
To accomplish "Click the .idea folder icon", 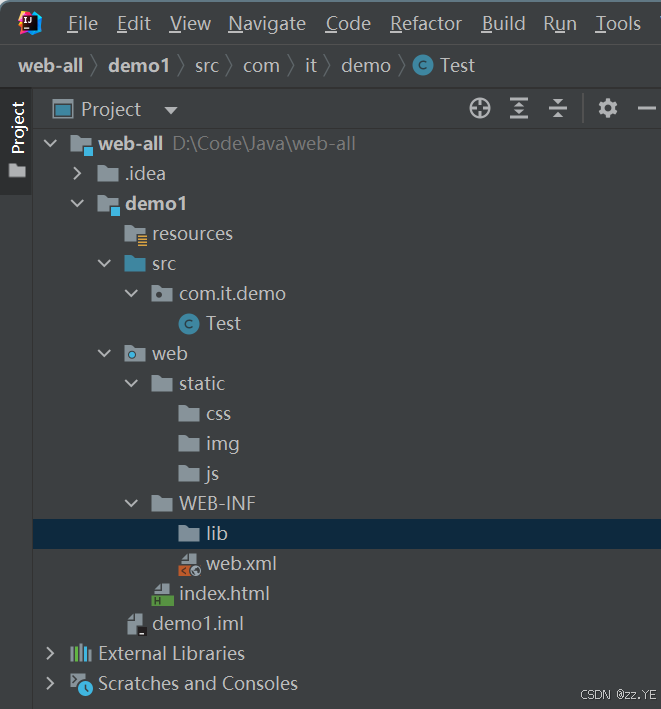I will point(108,174).
